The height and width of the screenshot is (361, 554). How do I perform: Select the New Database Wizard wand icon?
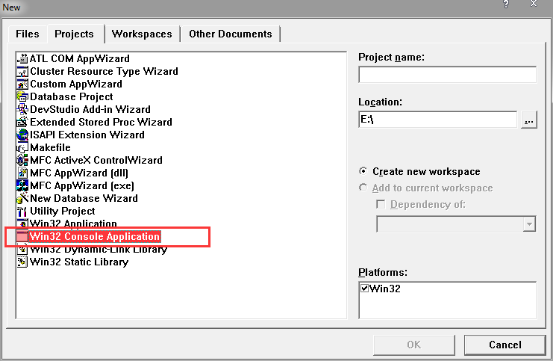coord(22,199)
